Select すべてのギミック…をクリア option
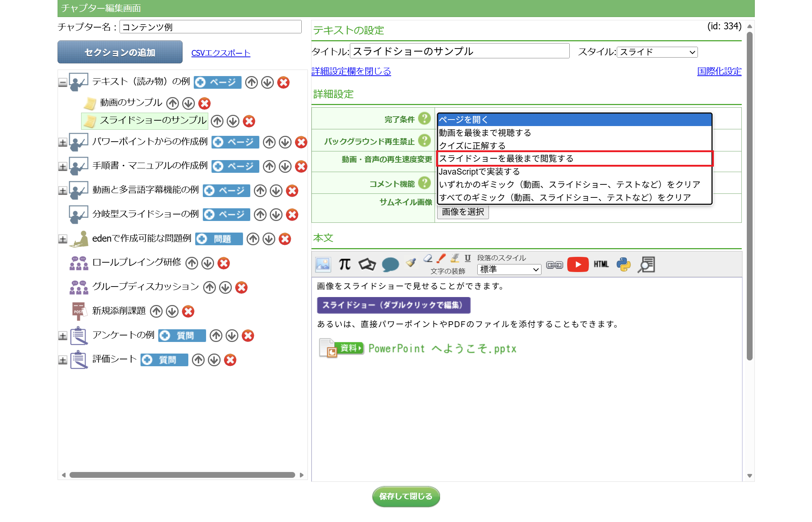 (x=574, y=198)
